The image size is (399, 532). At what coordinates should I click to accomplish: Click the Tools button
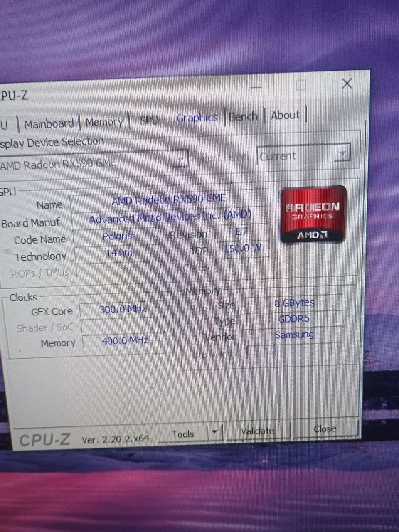[183, 434]
